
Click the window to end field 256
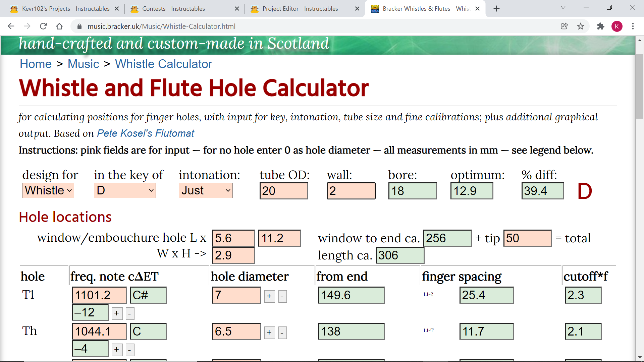tap(448, 238)
